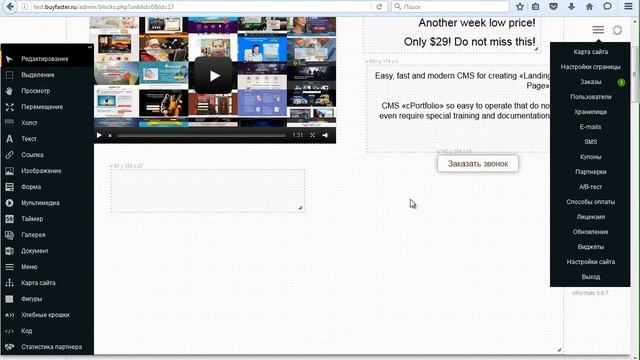Open E-mails in the right menu

point(590,127)
